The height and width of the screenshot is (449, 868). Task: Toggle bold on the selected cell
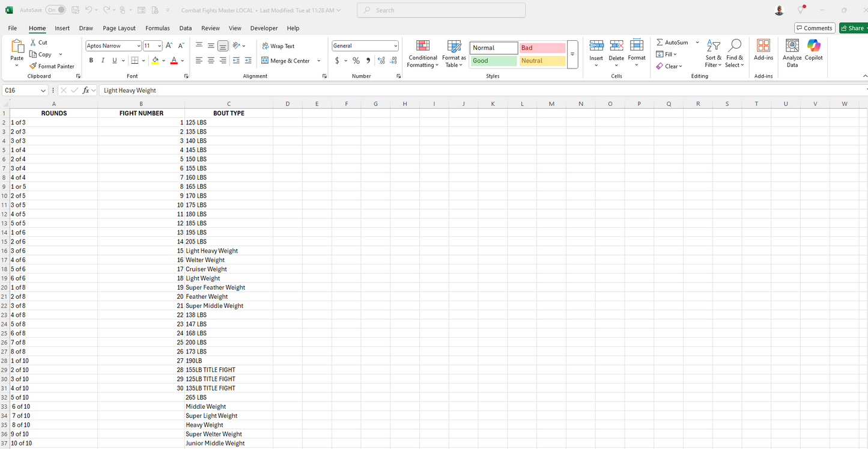(91, 60)
